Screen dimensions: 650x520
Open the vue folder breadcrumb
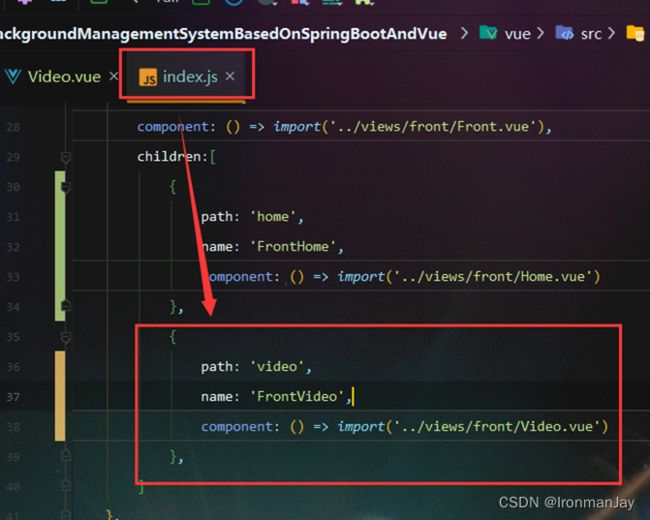(x=517, y=34)
